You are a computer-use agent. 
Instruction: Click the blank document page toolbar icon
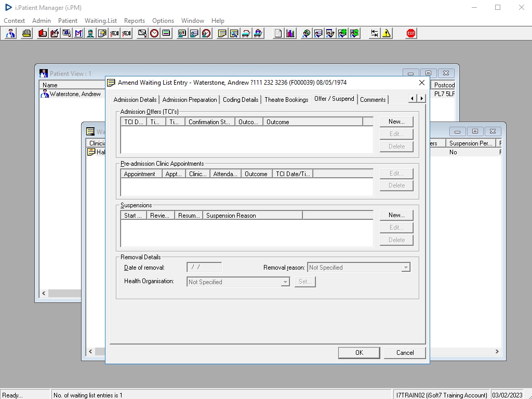tap(278, 33)
